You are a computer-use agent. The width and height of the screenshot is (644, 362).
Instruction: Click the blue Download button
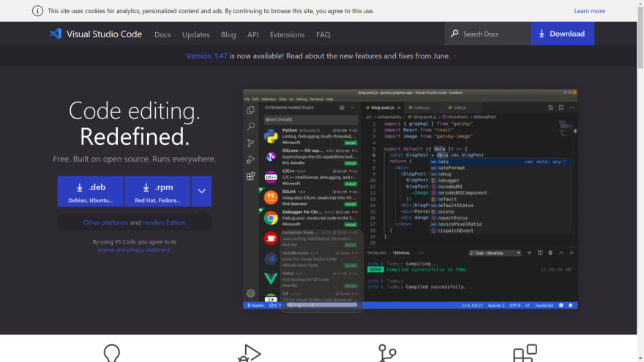click(562, 34)
